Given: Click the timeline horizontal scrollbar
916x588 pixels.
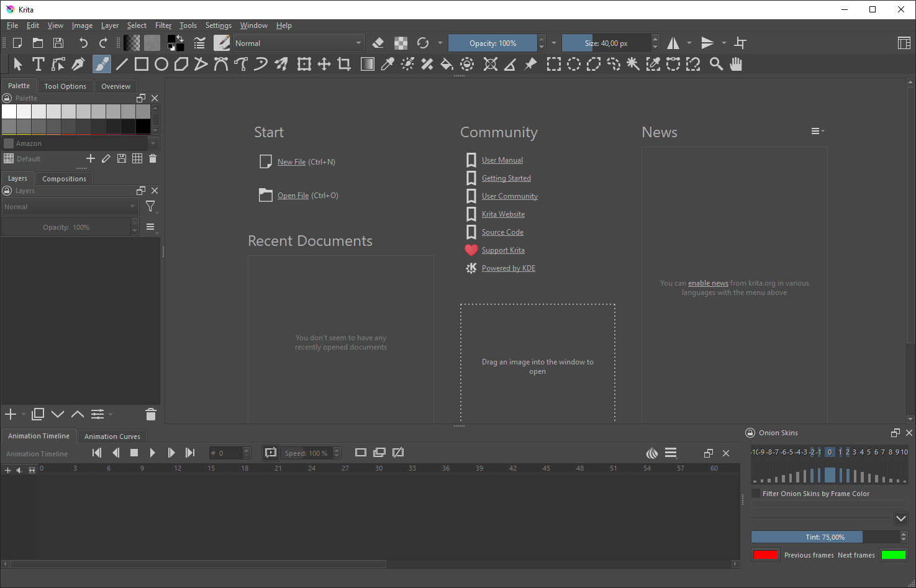Looking at the screenshot, I should click(x=198, y=564).
